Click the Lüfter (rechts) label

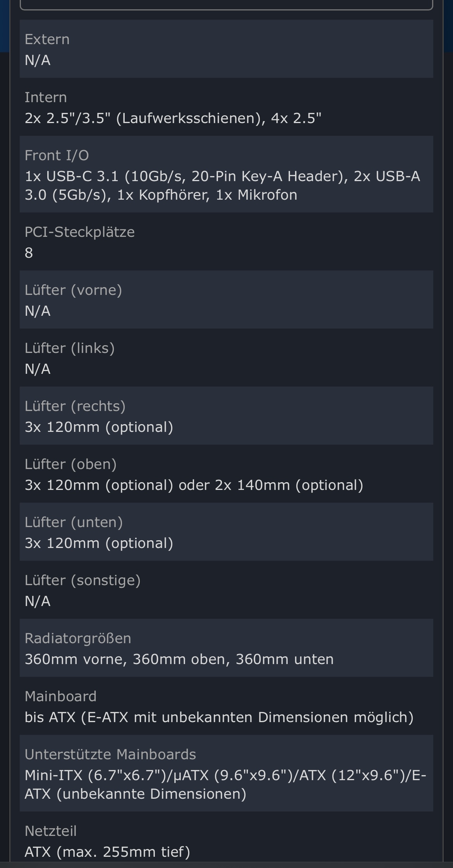[75, 406]
